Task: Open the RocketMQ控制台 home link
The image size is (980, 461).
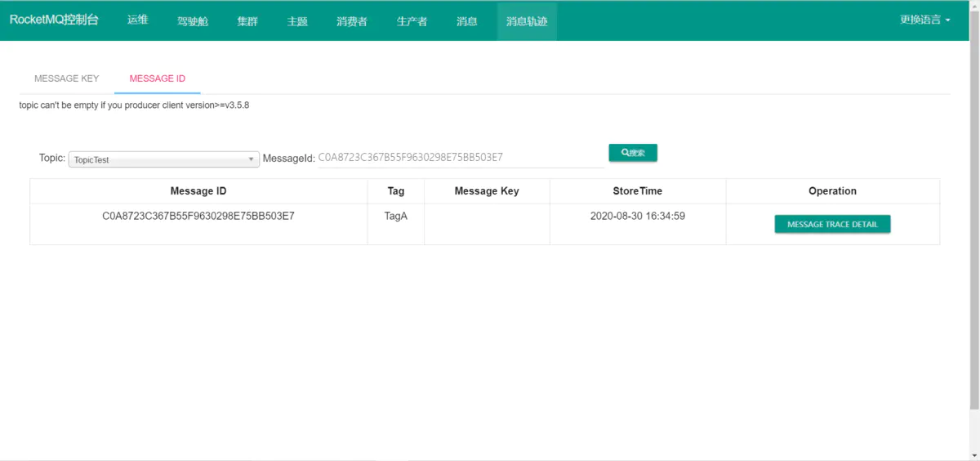Action: pos(54,20)
